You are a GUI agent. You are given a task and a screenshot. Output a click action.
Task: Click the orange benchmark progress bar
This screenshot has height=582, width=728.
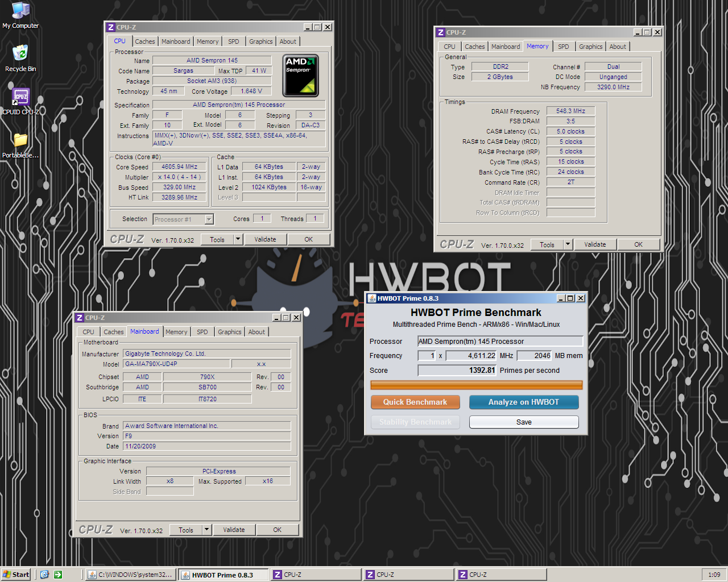click(477, 385)
